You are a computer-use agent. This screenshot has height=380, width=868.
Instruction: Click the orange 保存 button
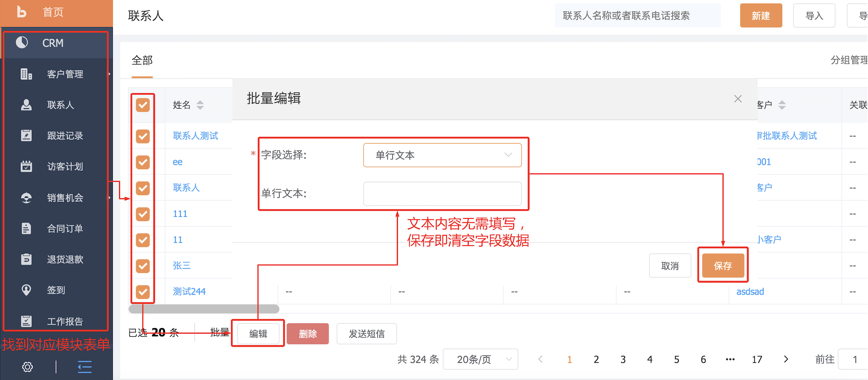[x=723, y=266]
